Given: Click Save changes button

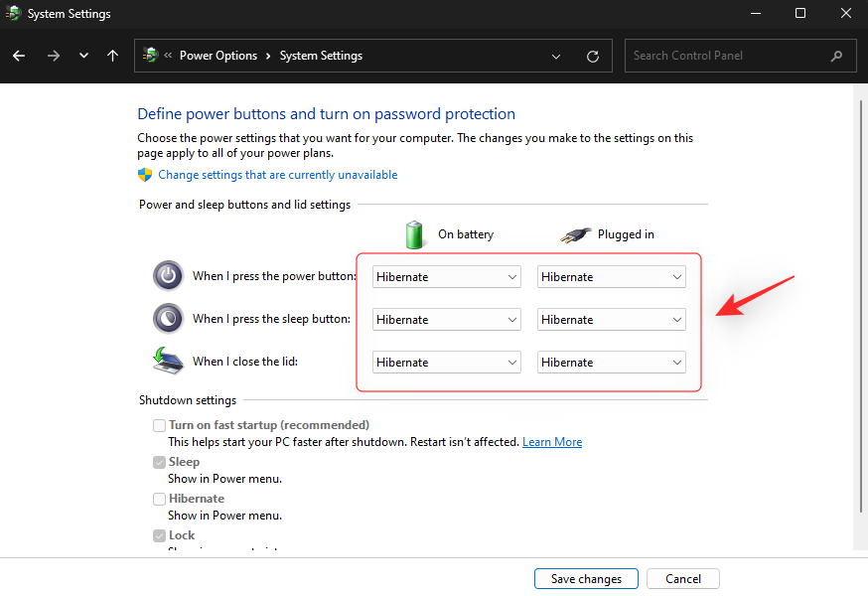Looking at the screenshot, I should [586, 579].
